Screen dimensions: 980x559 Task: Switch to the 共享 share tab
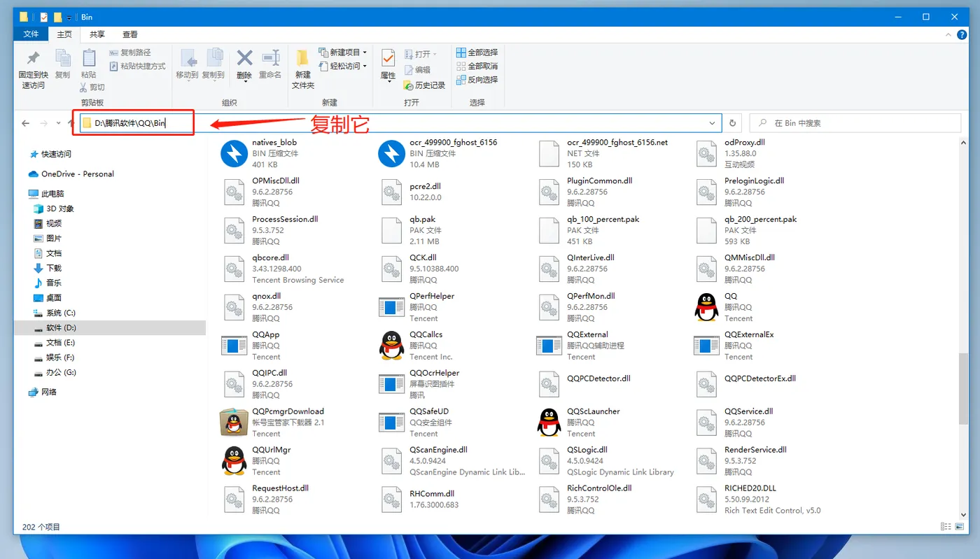[x=97, y=34]
